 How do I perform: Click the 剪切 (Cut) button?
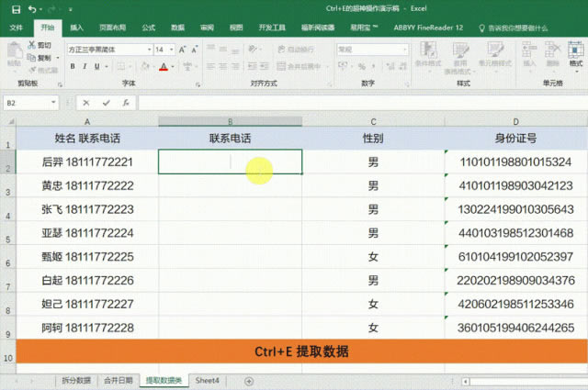coord(42,45)
